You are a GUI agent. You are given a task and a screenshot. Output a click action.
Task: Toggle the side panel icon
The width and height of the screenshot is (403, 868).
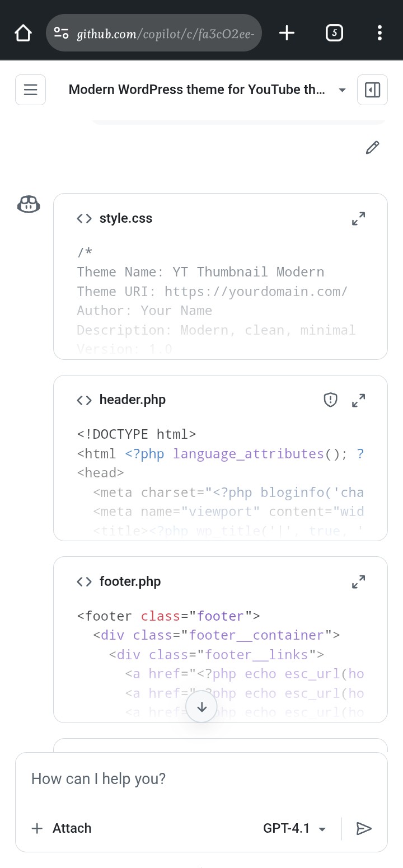coord(372,90)
